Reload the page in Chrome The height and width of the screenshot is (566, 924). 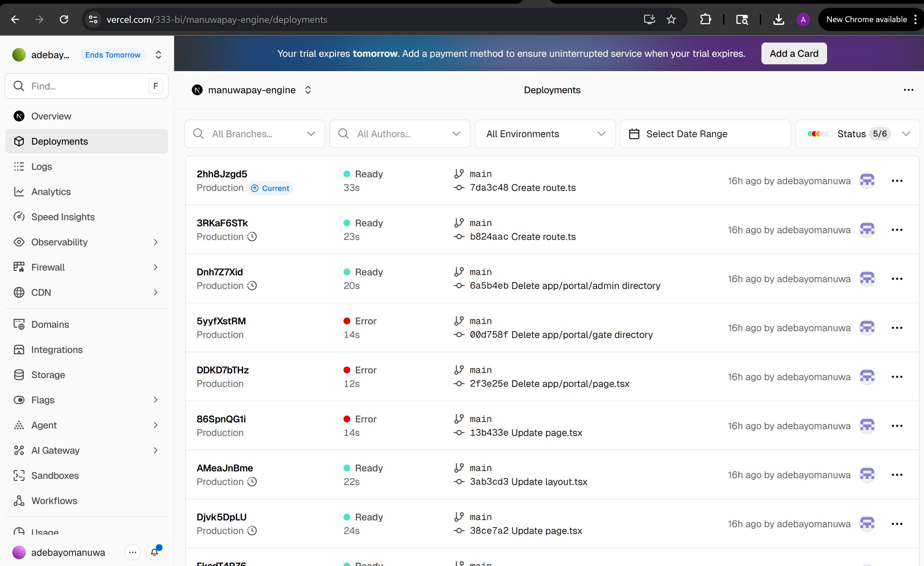64,19
